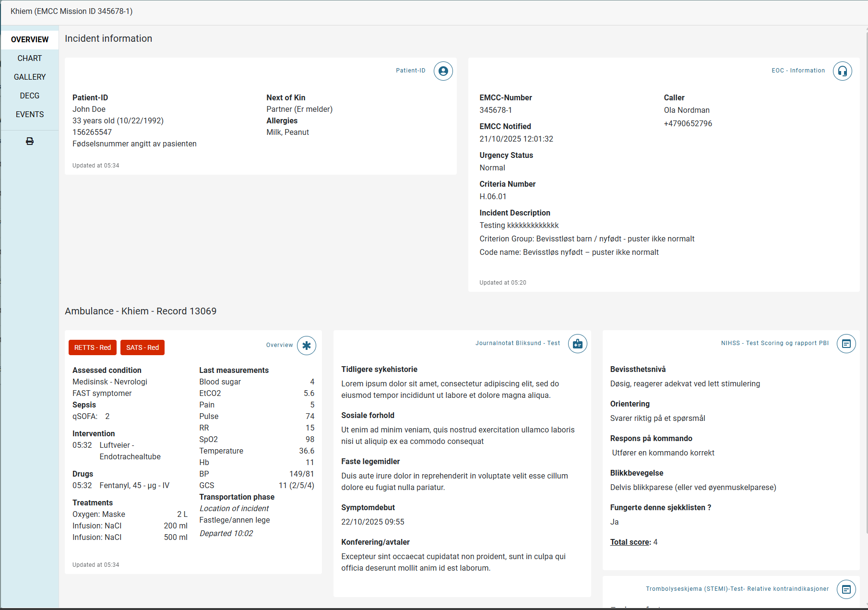Click the BP value 149/81
868x610 pixels.
[x=302, y=474]
